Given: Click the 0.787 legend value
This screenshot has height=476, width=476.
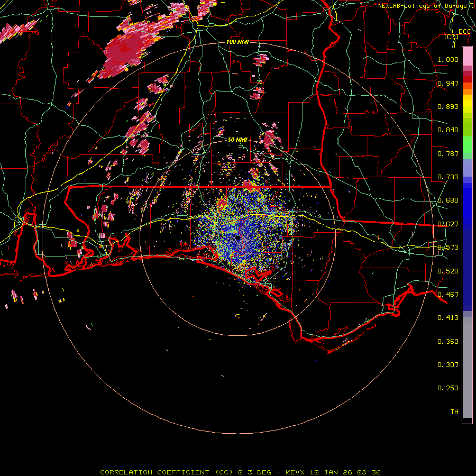Looking at the screenshot, I should click(448, 153).
